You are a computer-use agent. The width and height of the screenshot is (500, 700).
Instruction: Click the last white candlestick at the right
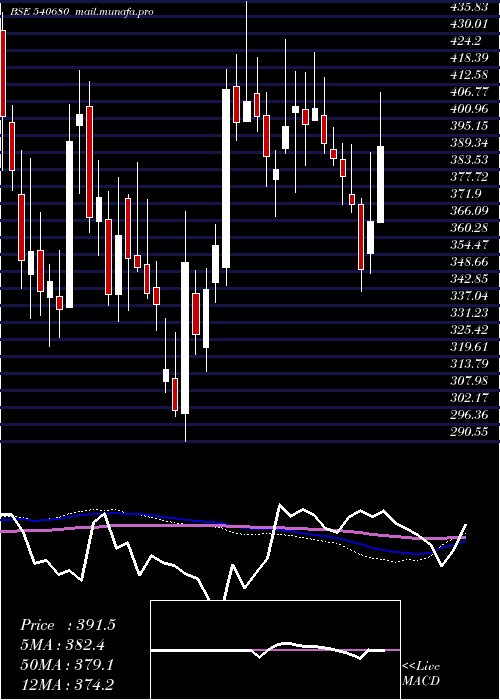380,184
